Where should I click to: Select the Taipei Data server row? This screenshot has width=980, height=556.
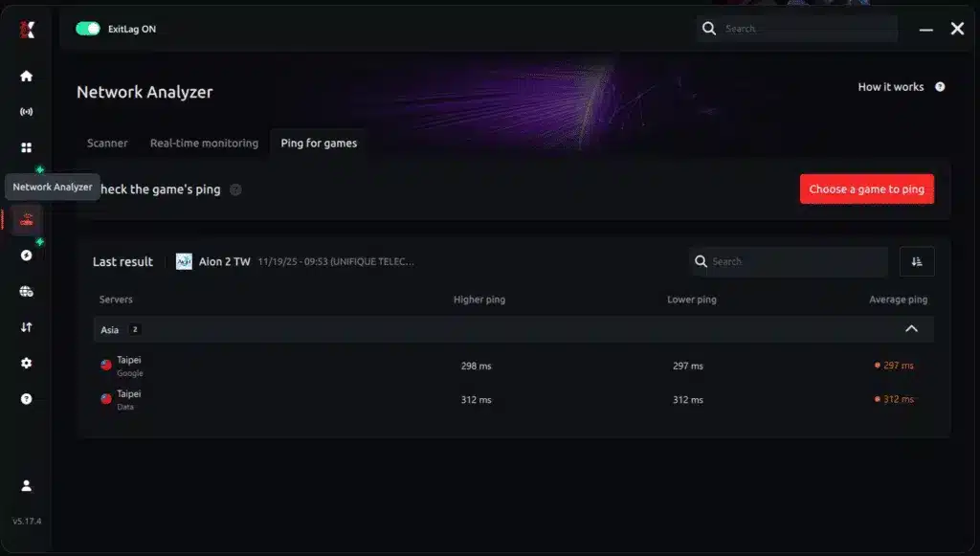click(514, 399)
